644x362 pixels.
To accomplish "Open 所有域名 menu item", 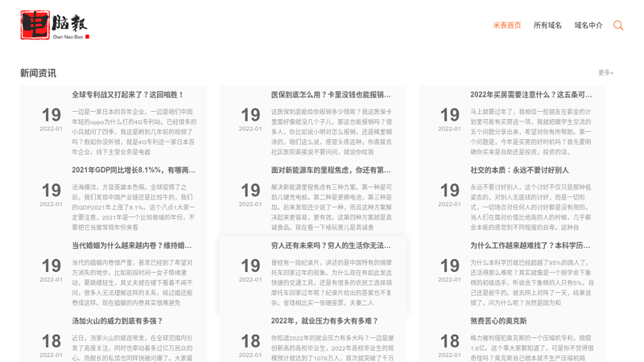I will 547,26.
